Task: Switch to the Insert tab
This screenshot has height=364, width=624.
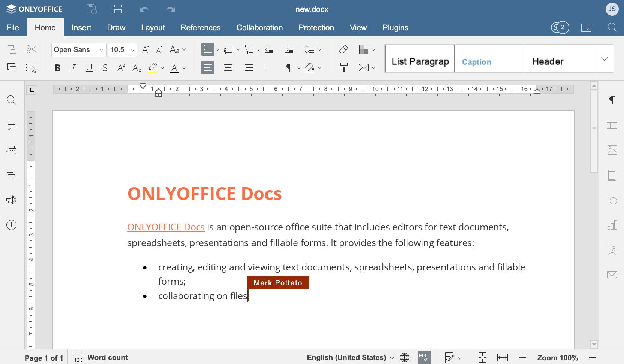Action: (81, 27)
